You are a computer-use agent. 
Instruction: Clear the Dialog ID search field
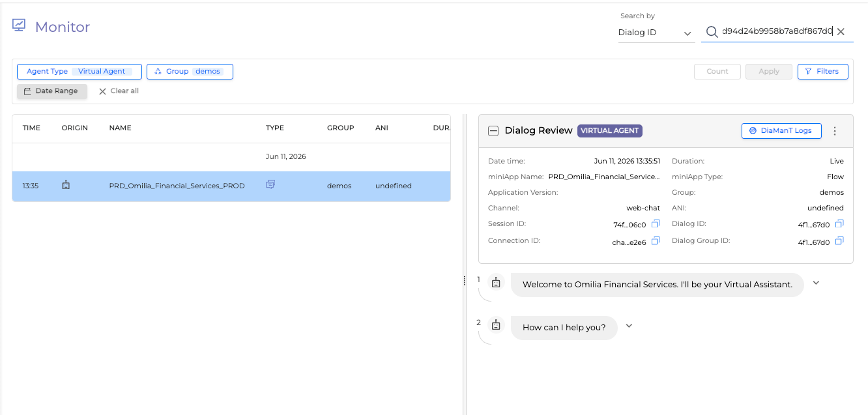click(x=841, y=31)
